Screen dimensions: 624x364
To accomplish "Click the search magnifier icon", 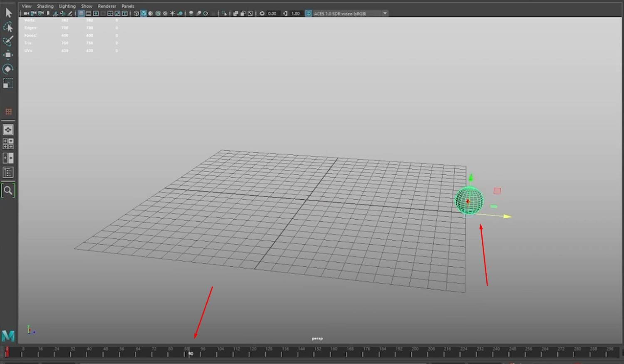I will click(x=8, y=191).
